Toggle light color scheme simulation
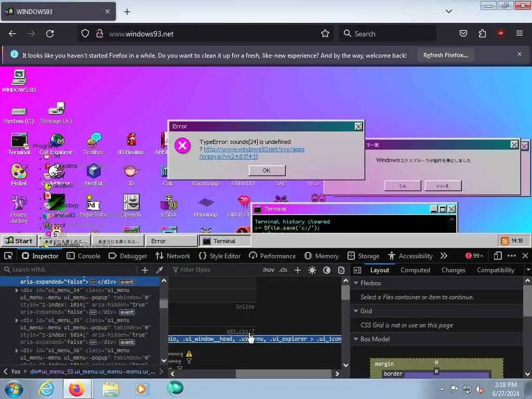The height and width of the screenshot is (399, 532). (x=312, y=270)
